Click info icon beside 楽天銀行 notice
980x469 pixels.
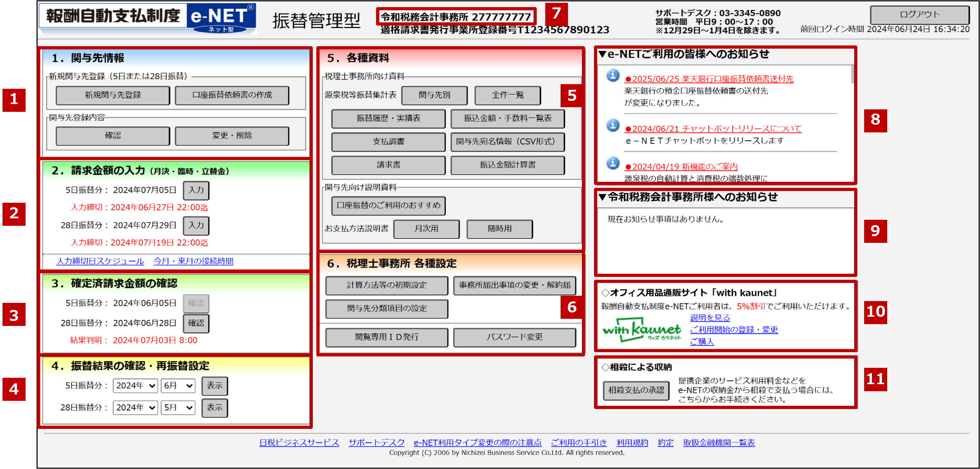pos(612,75)
